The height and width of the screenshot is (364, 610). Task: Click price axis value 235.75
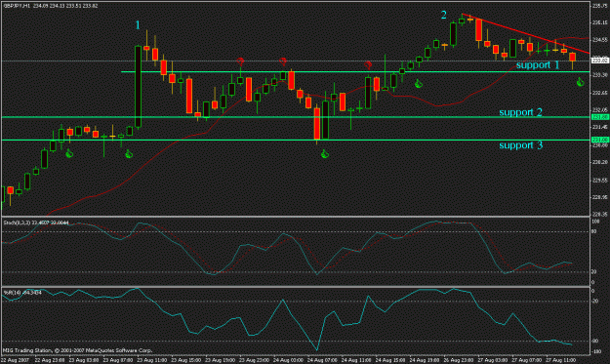[599, 6]
